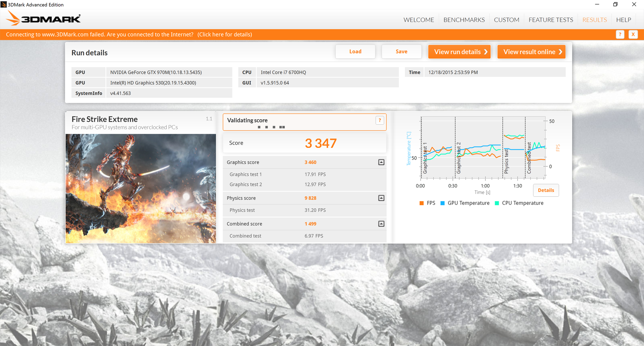Open help for the Validating score box

[x=380, y=120]
